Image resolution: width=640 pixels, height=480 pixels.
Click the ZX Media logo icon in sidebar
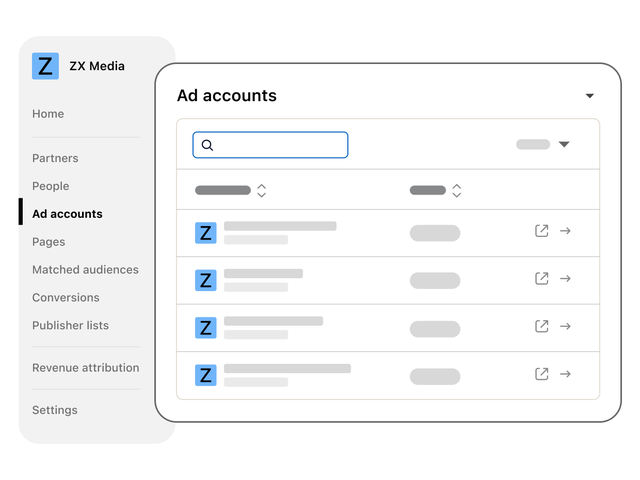(x=45, y=66)
